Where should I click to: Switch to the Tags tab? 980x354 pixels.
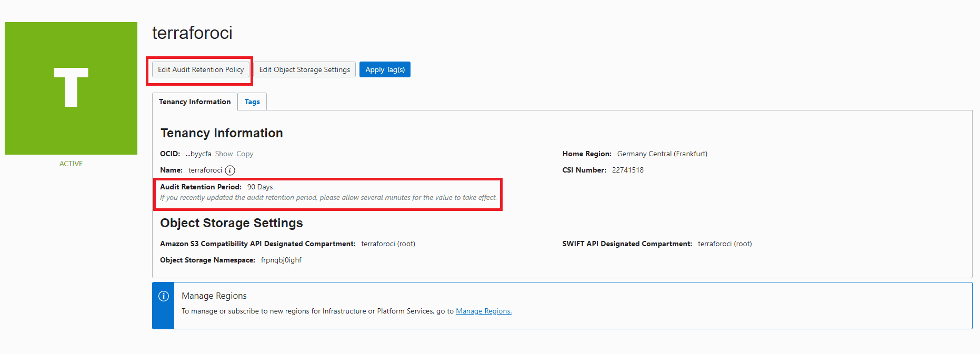(252, 102)
